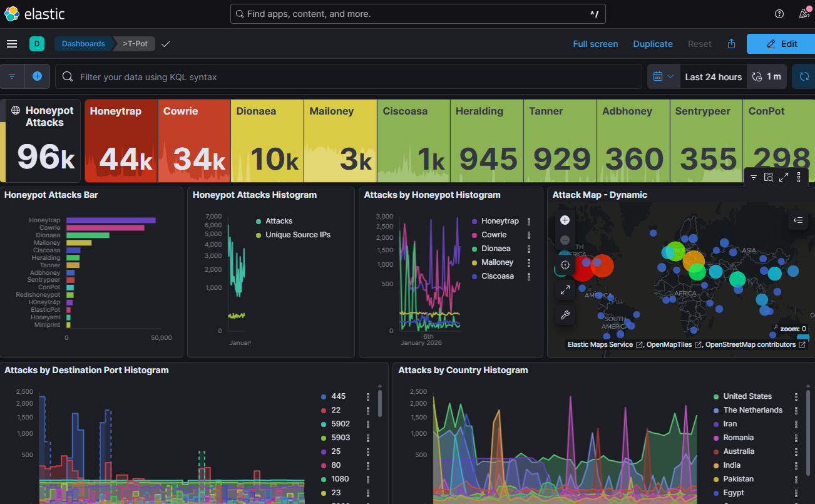Click the port 445 legend color dot
This screenshot has height=504, width=815.
(324, 396)
